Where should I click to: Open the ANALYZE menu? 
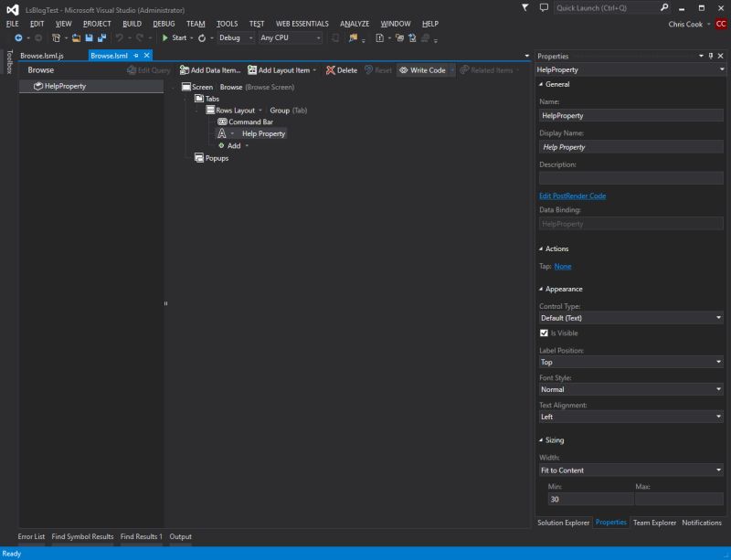pos(355,24)
